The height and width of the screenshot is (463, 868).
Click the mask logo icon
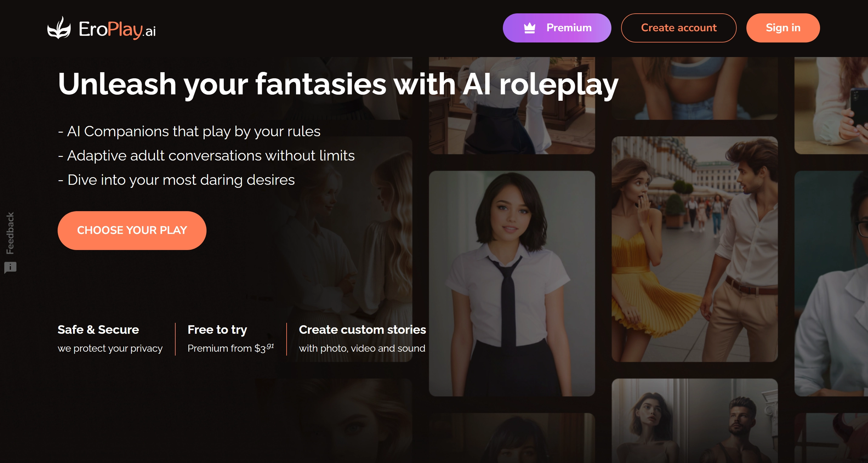pos(59,28)
